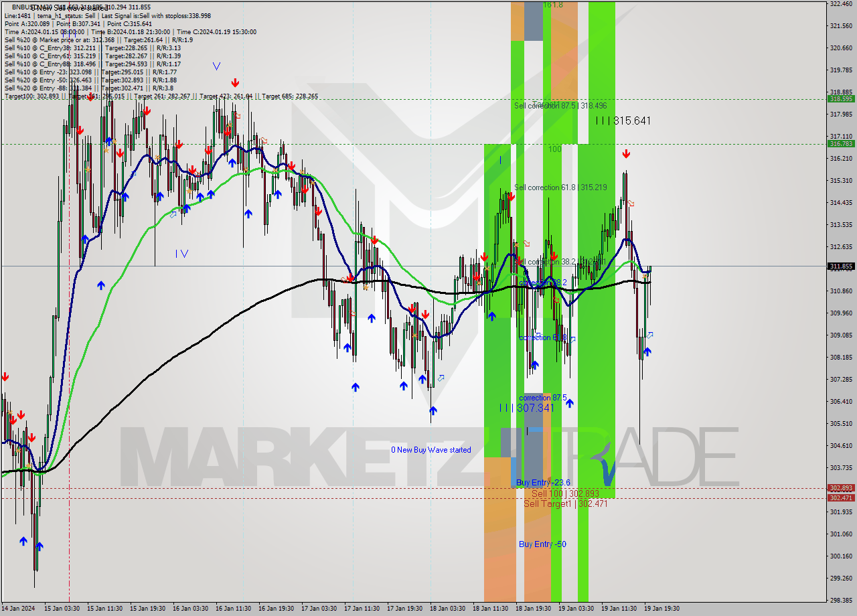Click the '17 Jan 03:30' time axis label

click(319, 609)
